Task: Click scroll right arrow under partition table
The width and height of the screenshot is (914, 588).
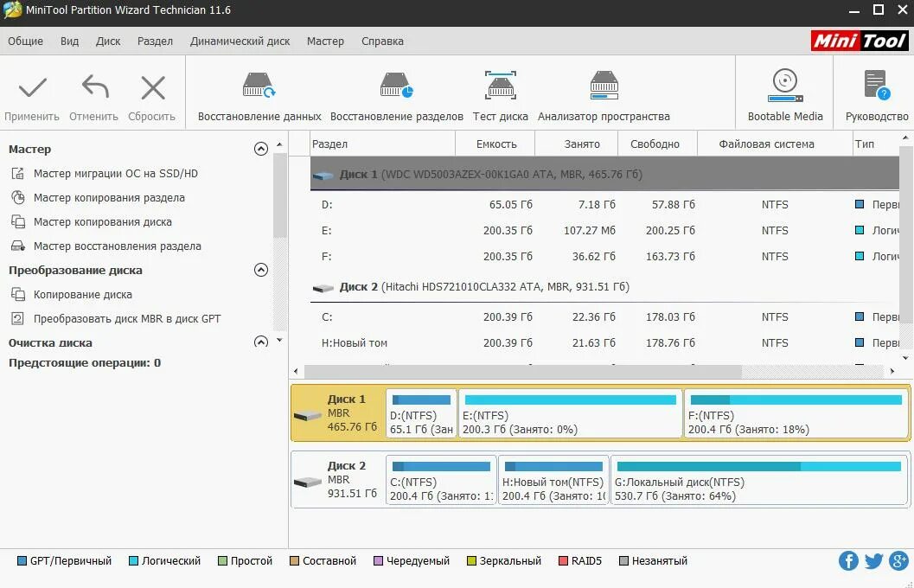Action: [x=892, y=371]
